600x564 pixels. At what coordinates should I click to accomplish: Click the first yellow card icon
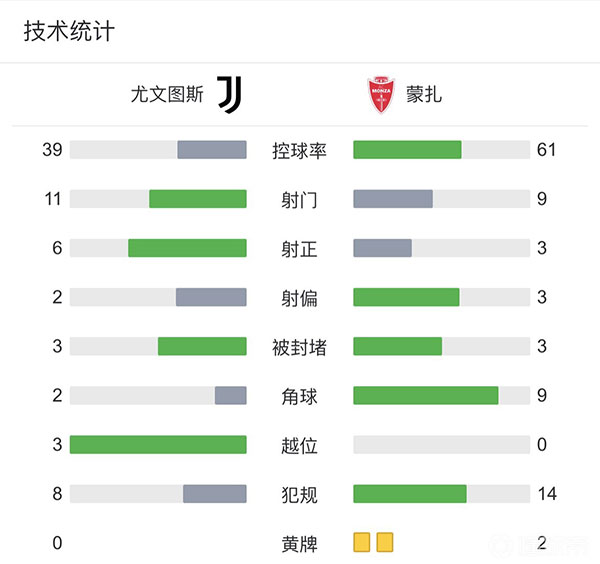(362, 543)
